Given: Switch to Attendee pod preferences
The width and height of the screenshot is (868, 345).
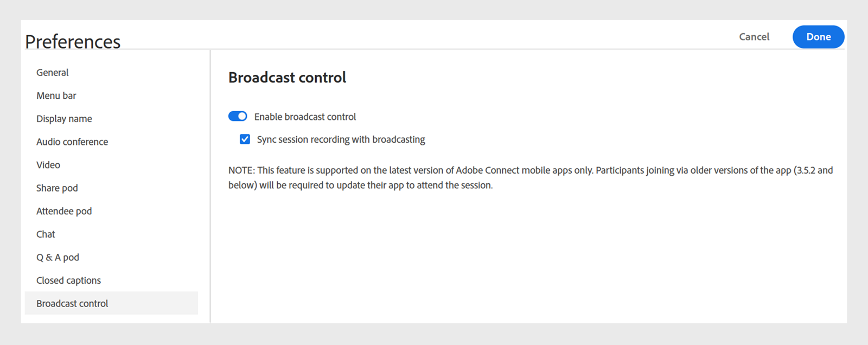Looking at the screenshot, I should (64, 211).
